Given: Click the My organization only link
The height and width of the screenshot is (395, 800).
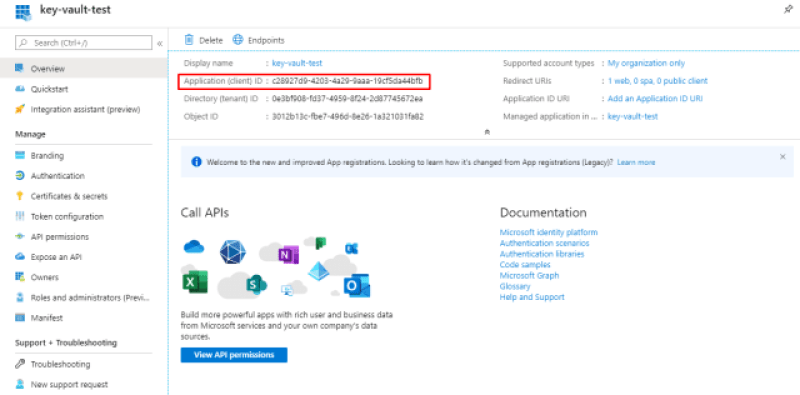Looking at the screenshot, I should 646,63.
